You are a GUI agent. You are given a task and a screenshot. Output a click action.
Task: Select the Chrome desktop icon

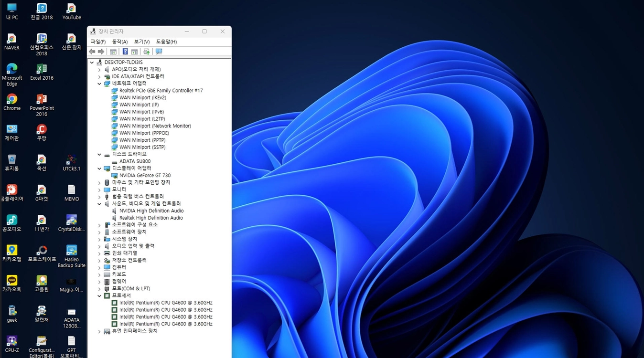[x=12, y=102]
